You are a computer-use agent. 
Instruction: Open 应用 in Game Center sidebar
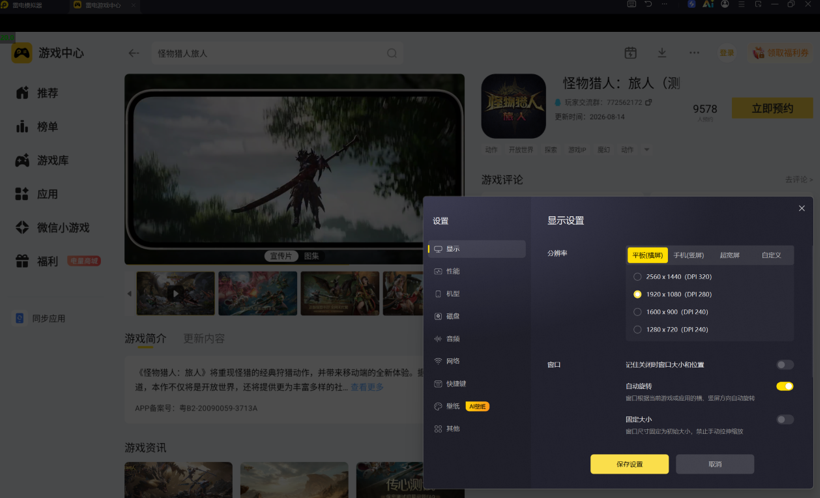click(x=37, y=194)
